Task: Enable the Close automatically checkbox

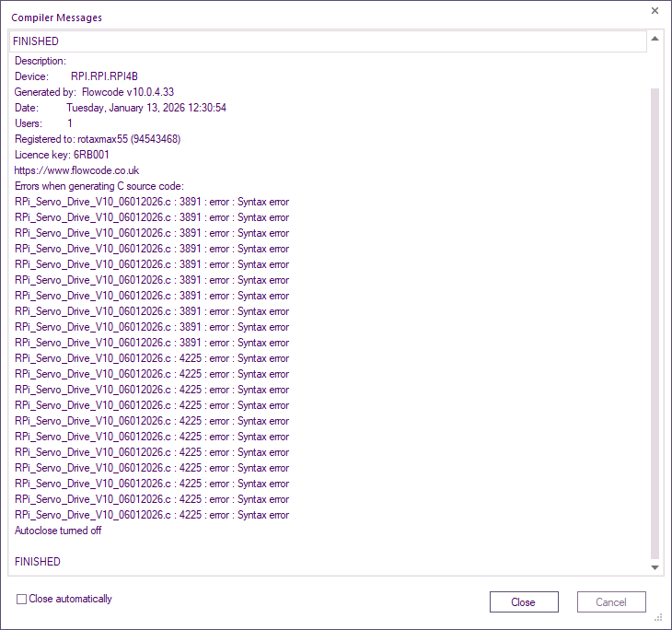Action: (21, 600)
